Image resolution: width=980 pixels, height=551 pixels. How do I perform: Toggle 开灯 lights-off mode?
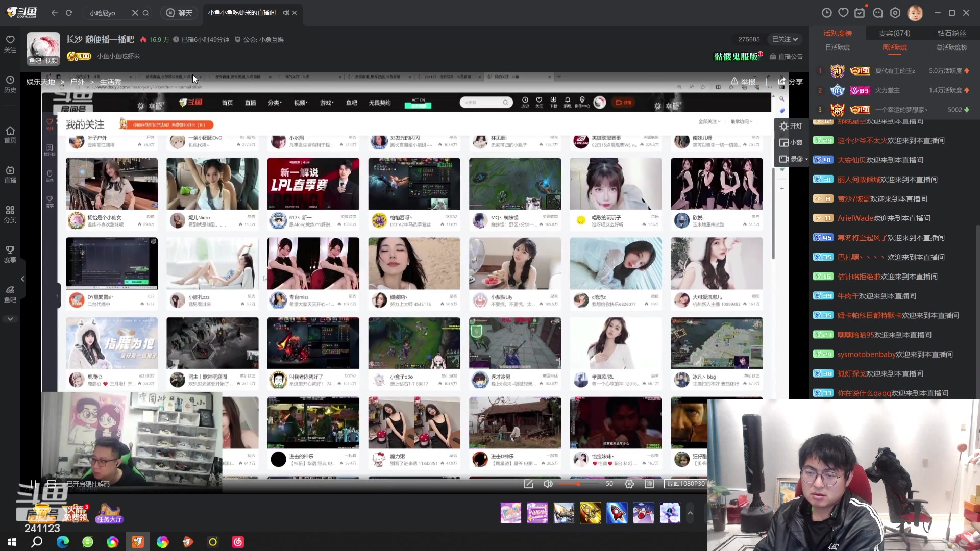791,126
